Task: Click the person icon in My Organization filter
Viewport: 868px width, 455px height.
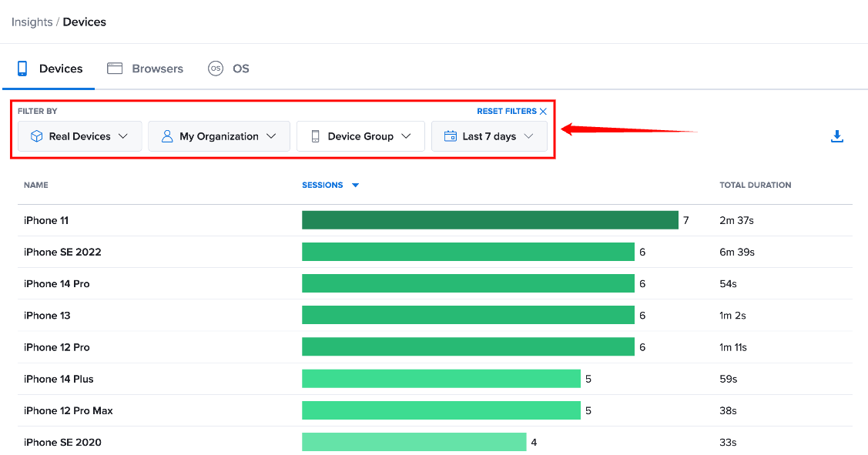Action: [x=166, y=136]
